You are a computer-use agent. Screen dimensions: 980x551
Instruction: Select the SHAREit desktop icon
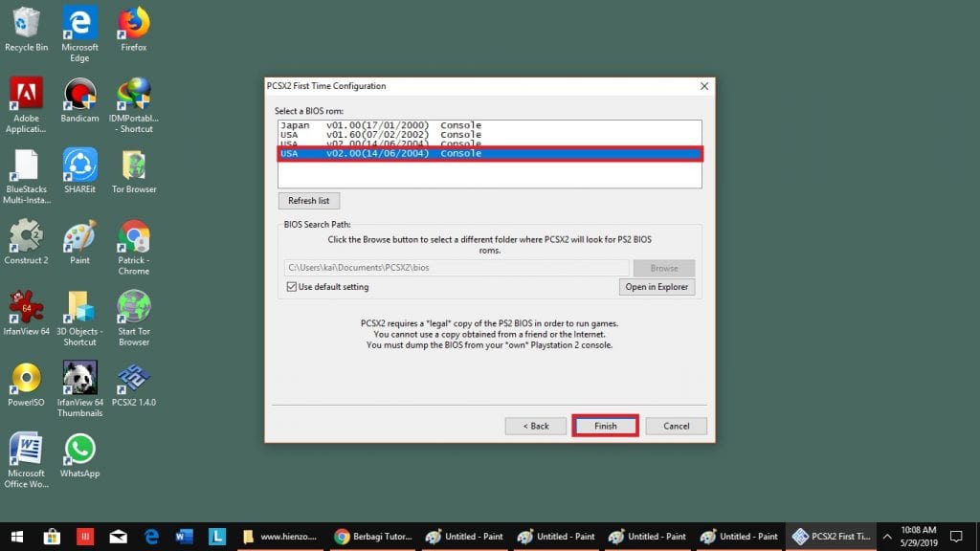pyautogui.click(x=79, y=170)
